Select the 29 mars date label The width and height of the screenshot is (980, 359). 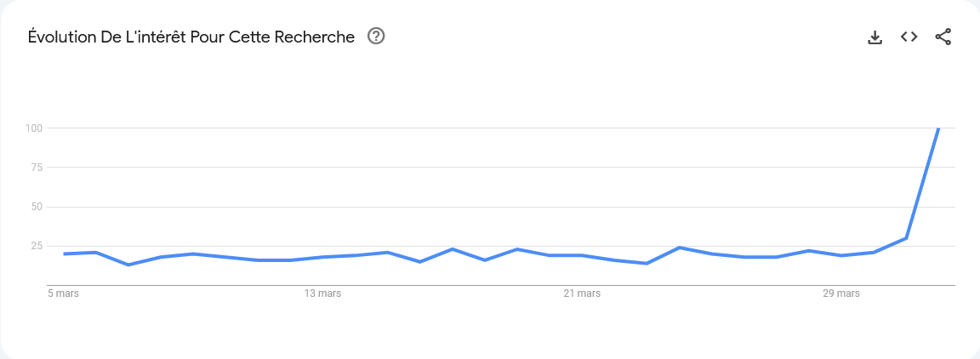click(x=841, y=293)
